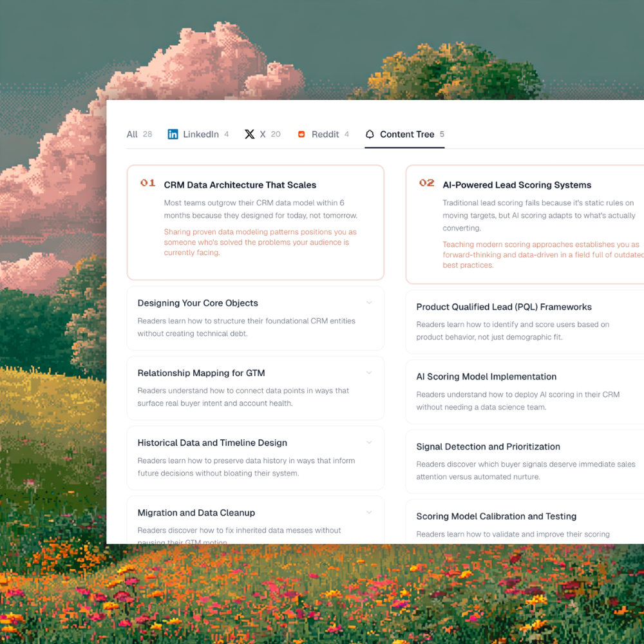The height and width of the screenshot is (644, 644).
Task: Click description 'Traditional lead scoring fails'
Action: tap(539, 215)
